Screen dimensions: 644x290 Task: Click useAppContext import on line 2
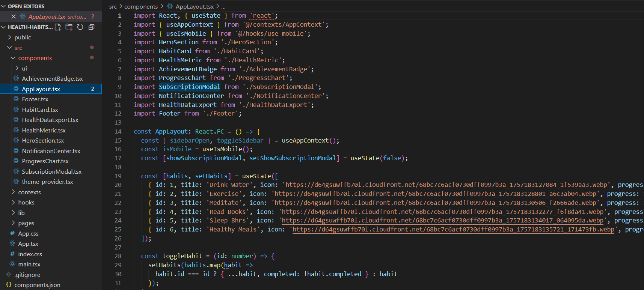(x=189, y=24)
